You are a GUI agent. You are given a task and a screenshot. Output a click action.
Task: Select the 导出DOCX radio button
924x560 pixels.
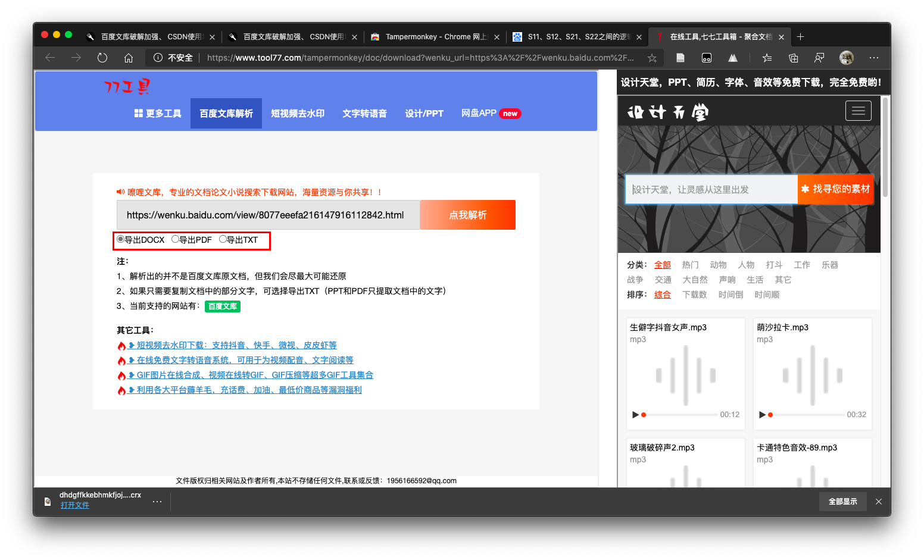(x=120, y=239)
